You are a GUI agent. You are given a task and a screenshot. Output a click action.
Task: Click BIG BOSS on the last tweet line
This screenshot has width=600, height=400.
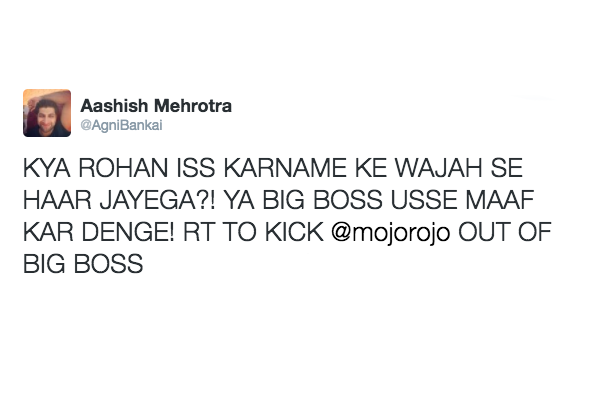[83, 264]
